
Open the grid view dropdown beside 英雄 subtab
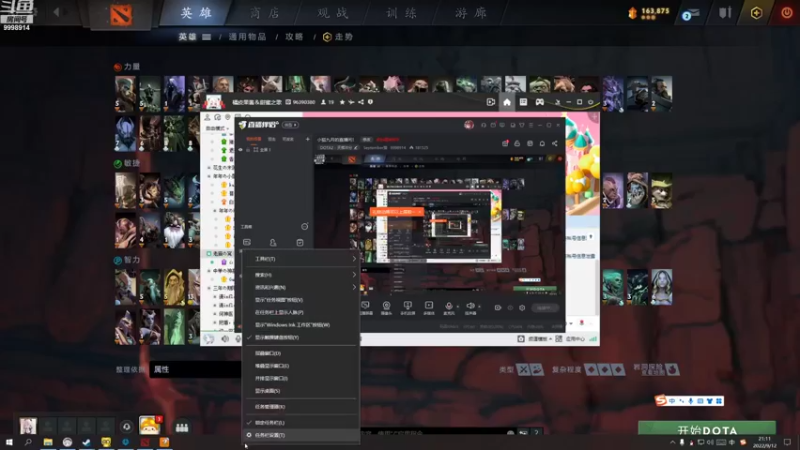[207, 37]
